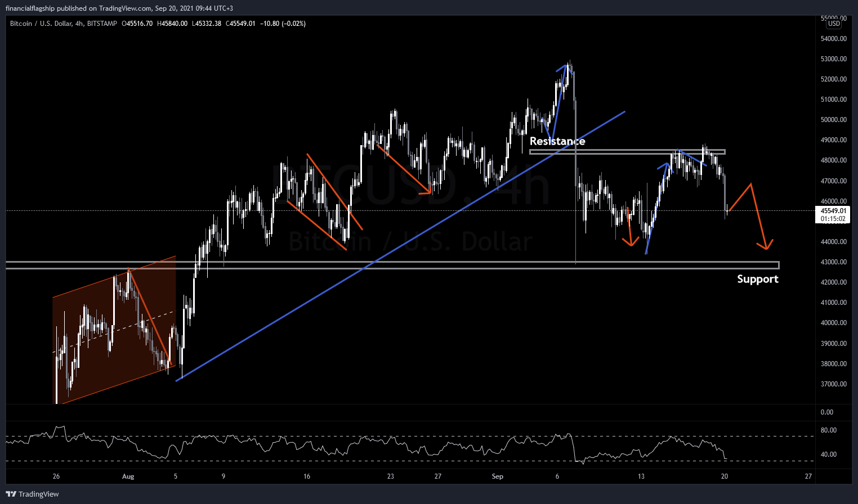Click the Sep label on time axis
This screenshot has height=504, width=858.
coord(498,476)
